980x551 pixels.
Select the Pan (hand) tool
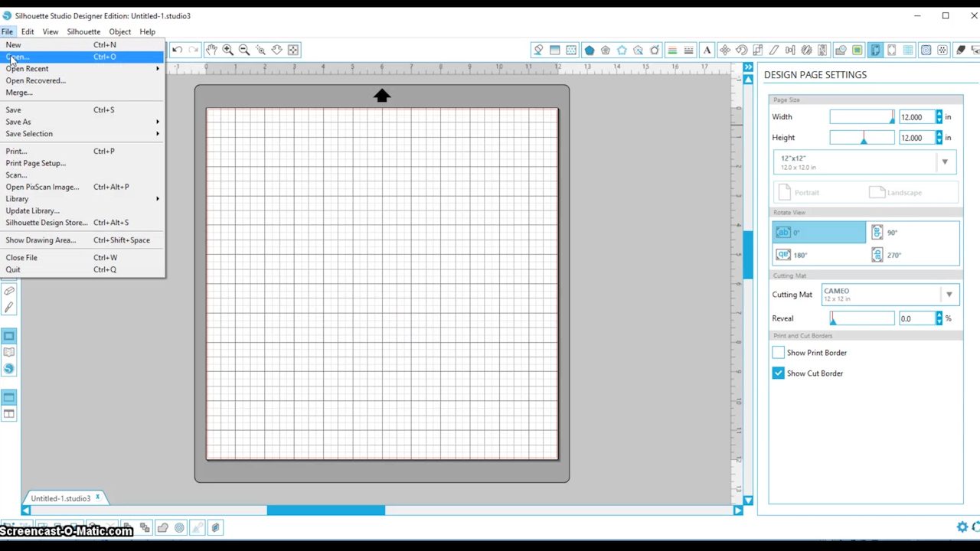(x=211, y=50)
